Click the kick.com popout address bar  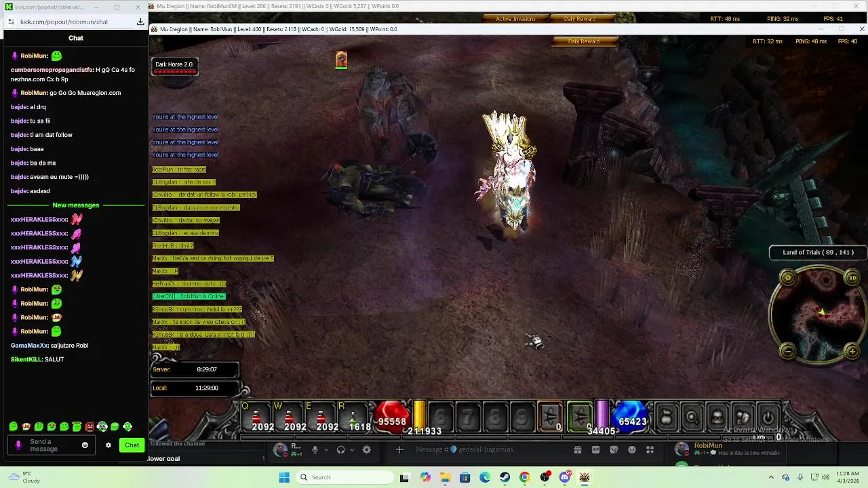(x=64, y=22)
